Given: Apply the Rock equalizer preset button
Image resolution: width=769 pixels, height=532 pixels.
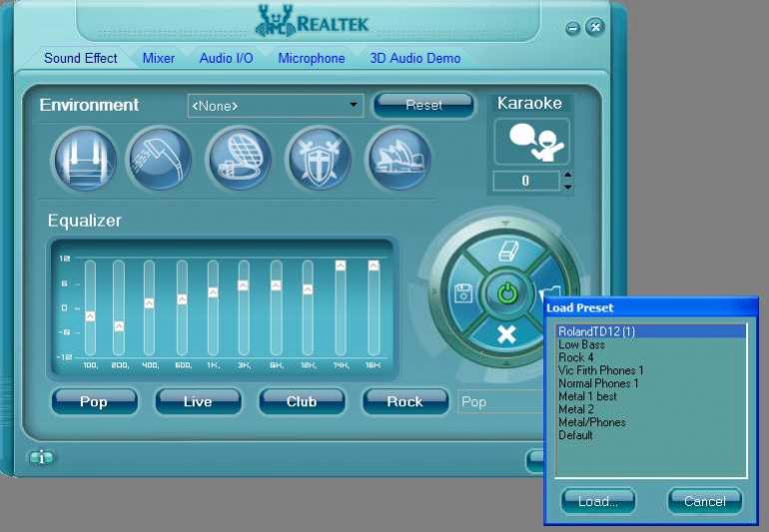Looking at the screenshot, I should [405, 401].
